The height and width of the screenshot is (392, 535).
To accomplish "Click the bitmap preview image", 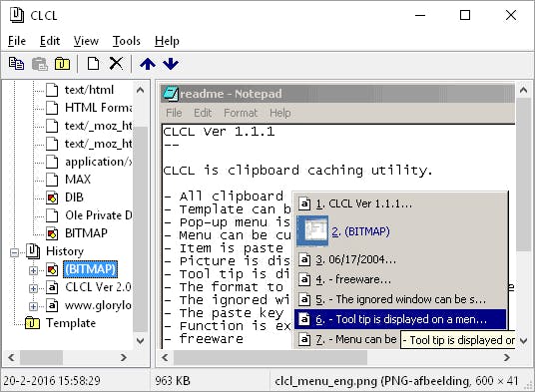I will pyautogui.click(x=337, y=216).
